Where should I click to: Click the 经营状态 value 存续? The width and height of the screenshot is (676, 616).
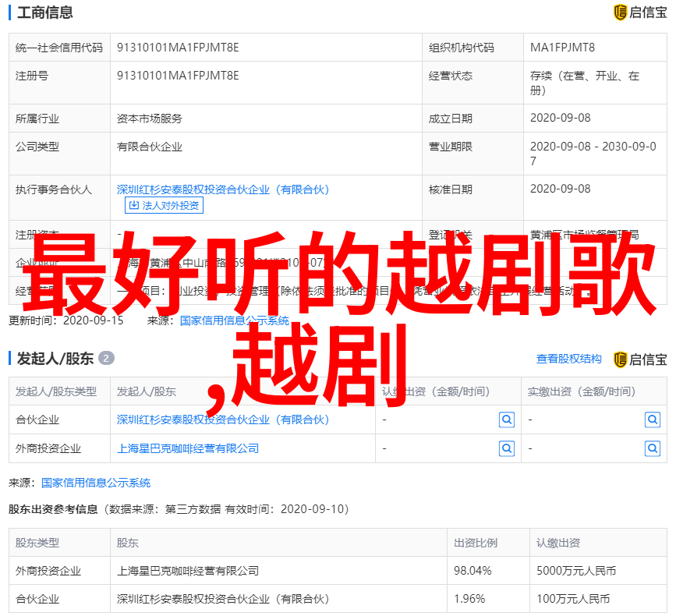coord(585,83)
